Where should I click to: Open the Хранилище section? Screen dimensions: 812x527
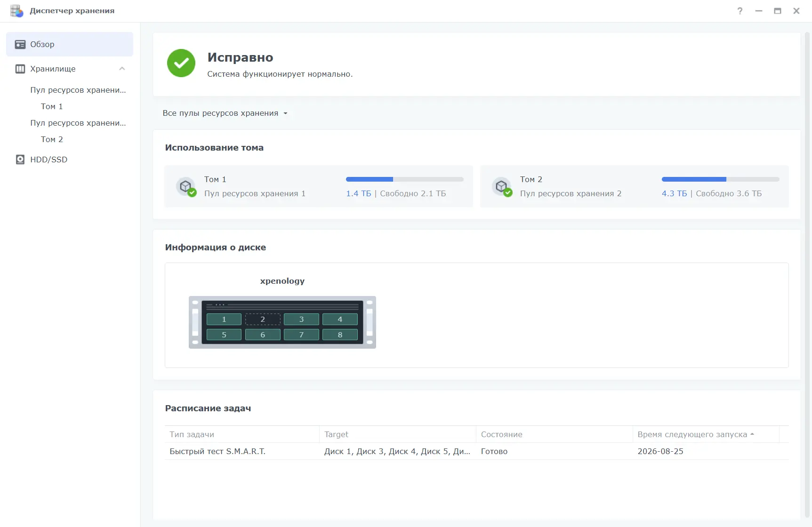[70, 69]
